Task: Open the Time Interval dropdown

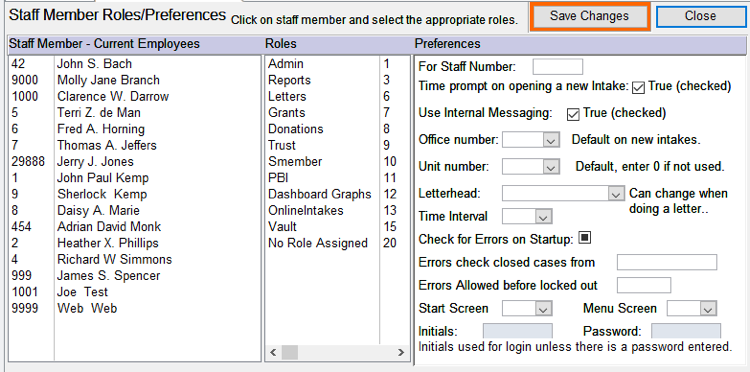Action: coord(543,217)
